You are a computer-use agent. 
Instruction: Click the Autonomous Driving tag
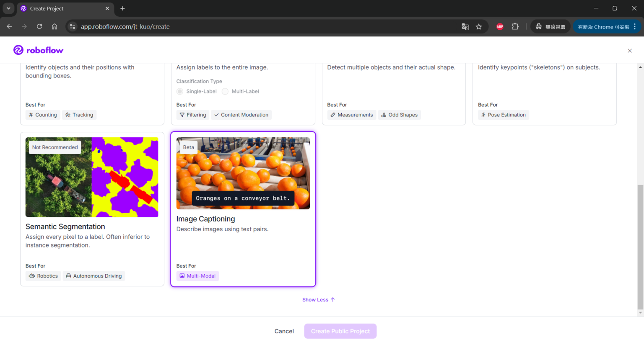point(94,276)
